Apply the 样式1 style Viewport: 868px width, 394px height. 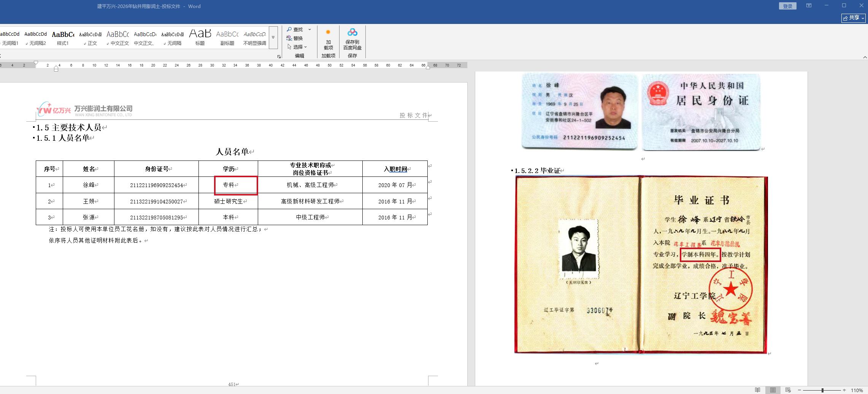[63, 38]
